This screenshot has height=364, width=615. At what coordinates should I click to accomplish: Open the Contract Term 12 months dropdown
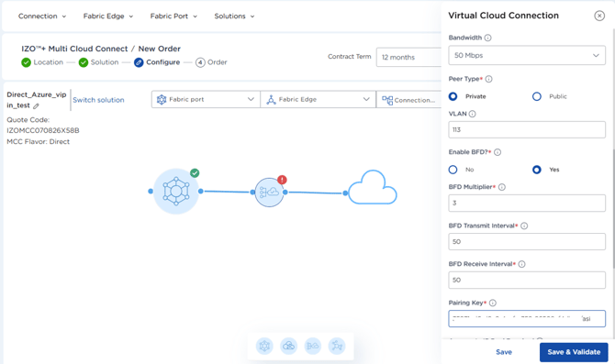pos(408,57)
